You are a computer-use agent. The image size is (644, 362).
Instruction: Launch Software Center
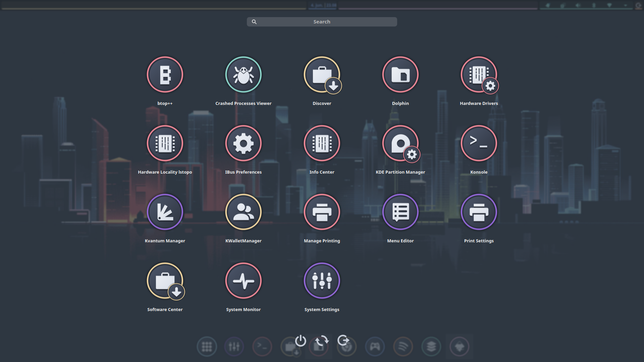coord(165,281)
